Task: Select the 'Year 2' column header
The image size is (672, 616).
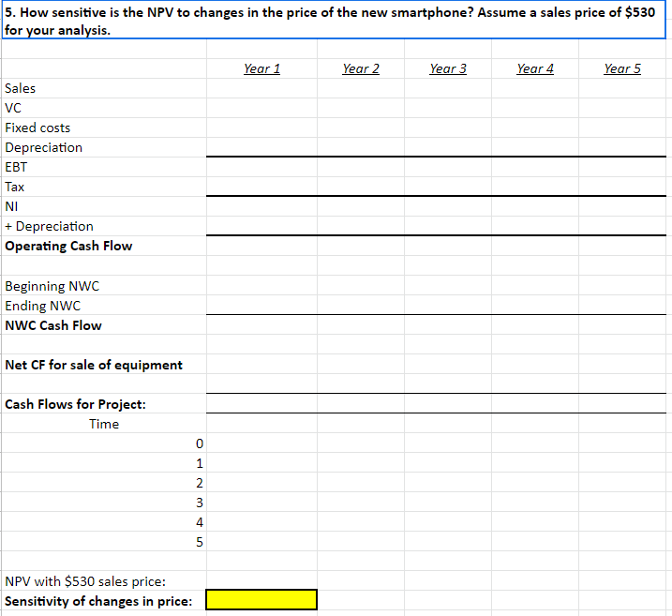Action: coord(361,68)
